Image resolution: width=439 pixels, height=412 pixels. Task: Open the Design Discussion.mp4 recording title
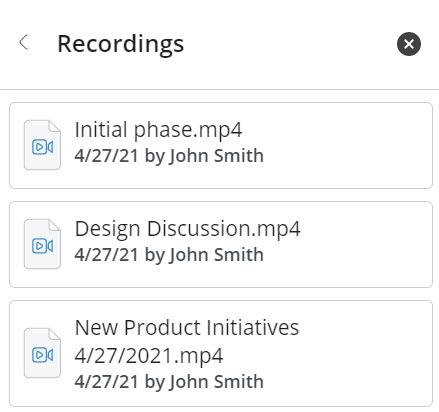pyautogui.click(x=187, y=229)
